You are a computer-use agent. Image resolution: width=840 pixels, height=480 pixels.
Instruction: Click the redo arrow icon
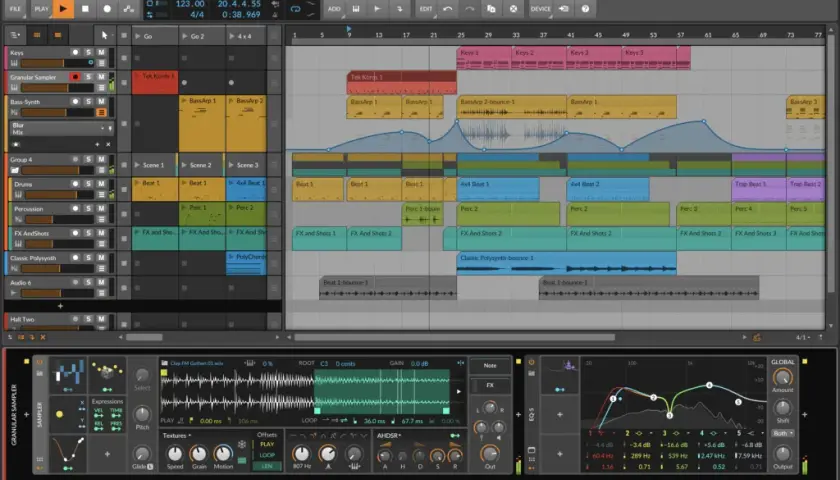pos(469,9)
